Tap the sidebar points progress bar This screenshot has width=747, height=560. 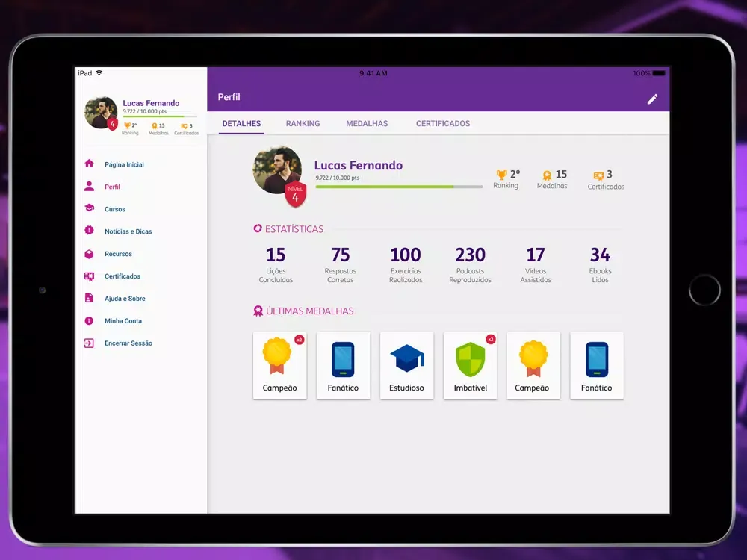(160, 116)
